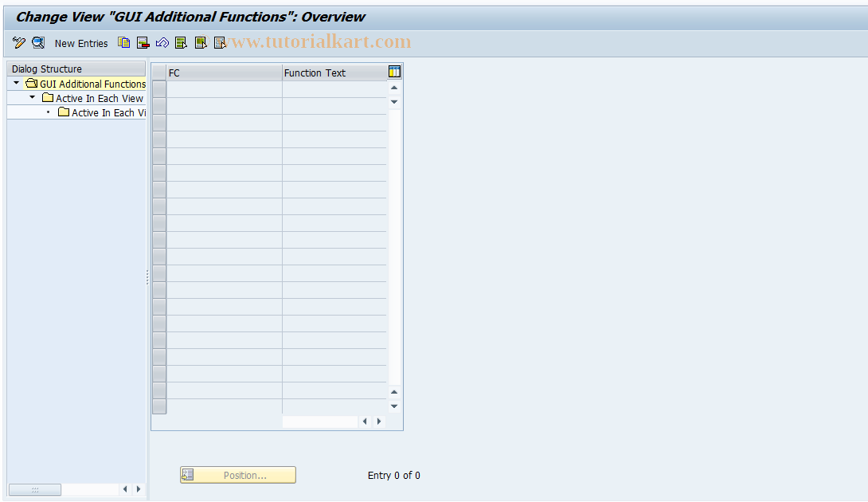Viewport: 868px width, 502px height.
Task: Click the first row Function Text cell
Action: pos(334,89)
